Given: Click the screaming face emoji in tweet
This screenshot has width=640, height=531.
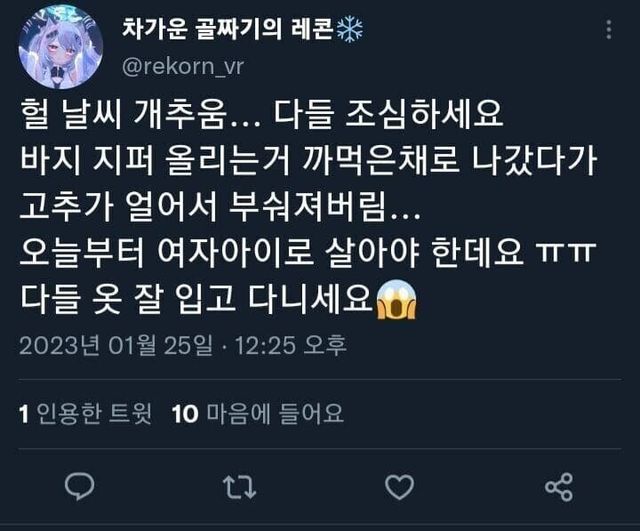Looking at the screenshot, I should (x=396, y=300).
